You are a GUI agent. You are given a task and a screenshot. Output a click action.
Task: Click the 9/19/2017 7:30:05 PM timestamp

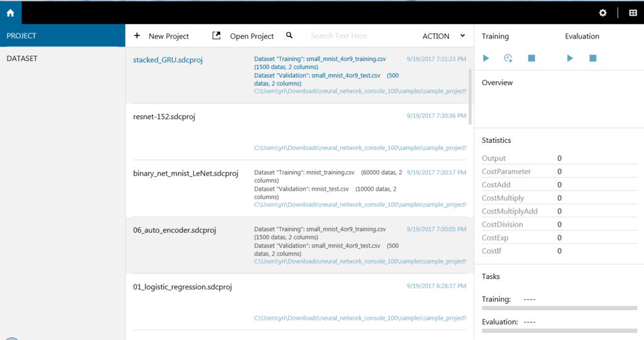(436, 229)
